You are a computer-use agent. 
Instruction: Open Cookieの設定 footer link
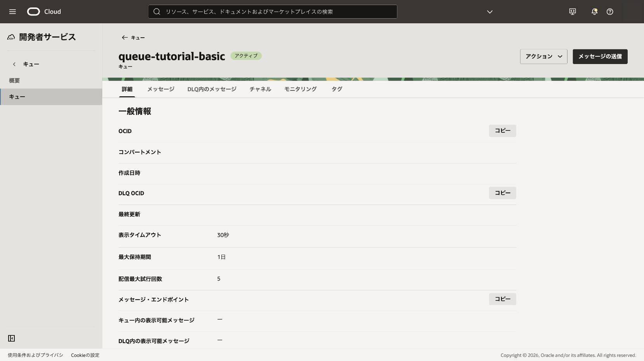85,355
